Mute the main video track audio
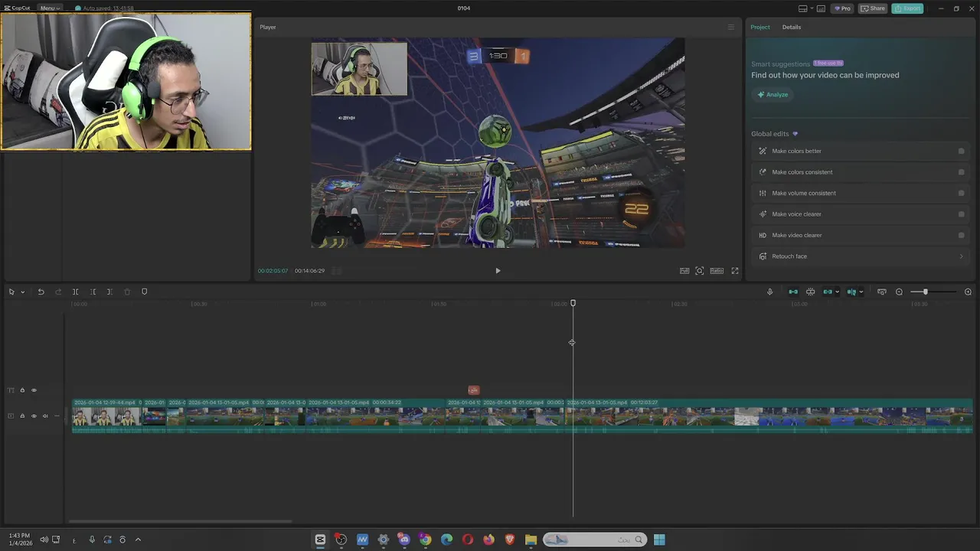Image resolution: width=980 pixels, height=551 pixels. [x=45, y=416]
